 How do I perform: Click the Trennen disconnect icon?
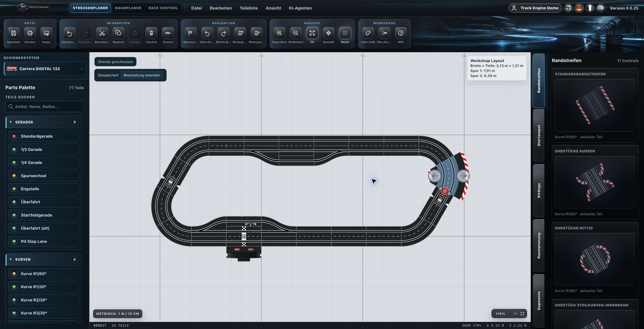pos(168,33)
